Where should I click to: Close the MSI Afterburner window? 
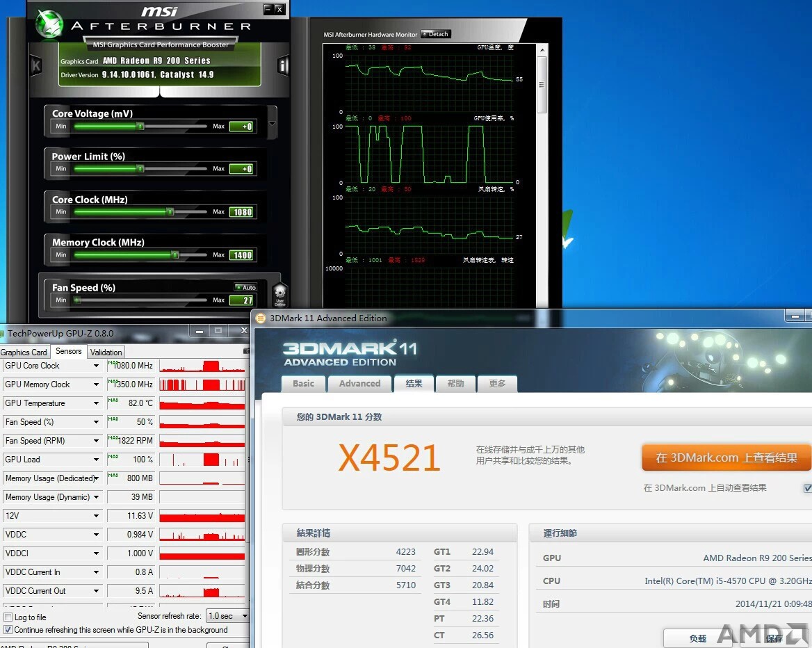pyautogui.click(x=279, y=9)
